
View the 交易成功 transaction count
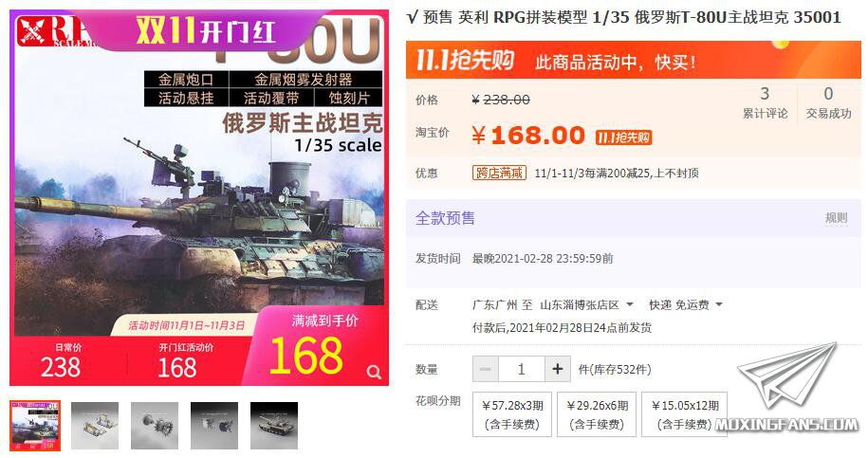(x=828, y=102)
